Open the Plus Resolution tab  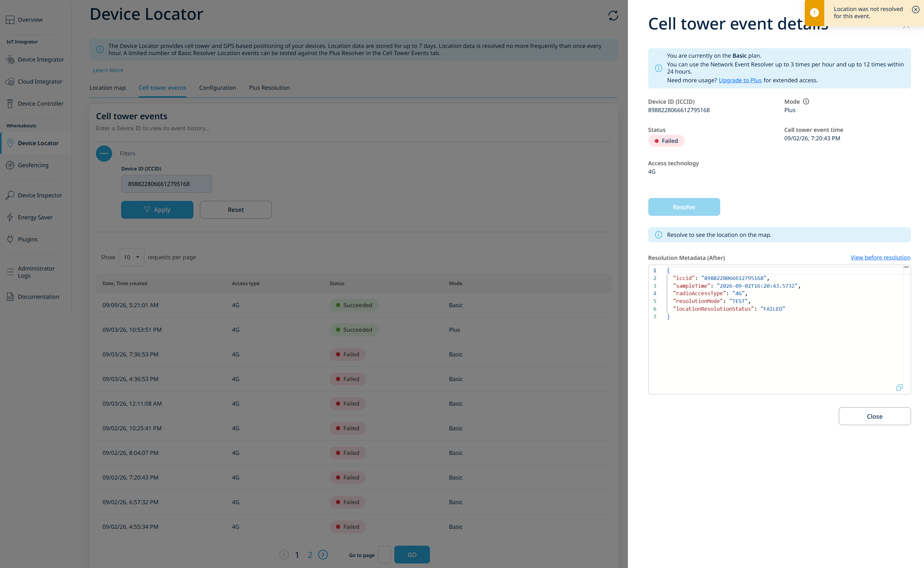(x=269, y=88)
